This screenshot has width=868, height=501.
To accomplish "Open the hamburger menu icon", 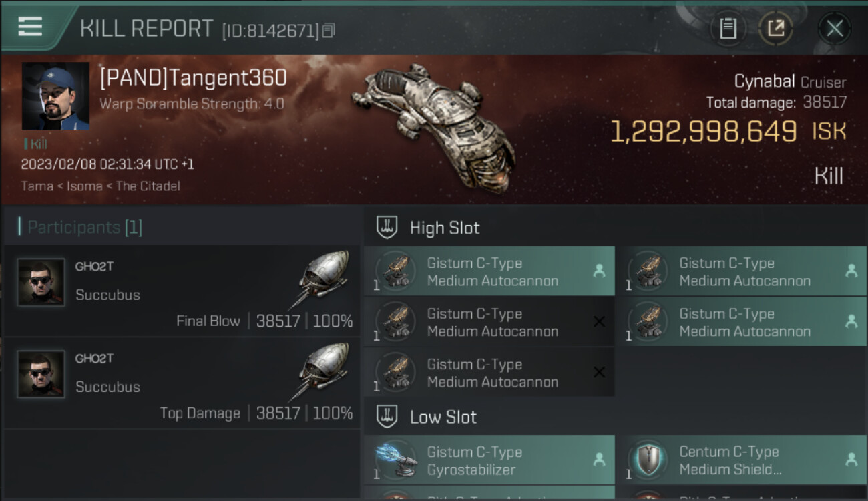I will pos(30,26).
